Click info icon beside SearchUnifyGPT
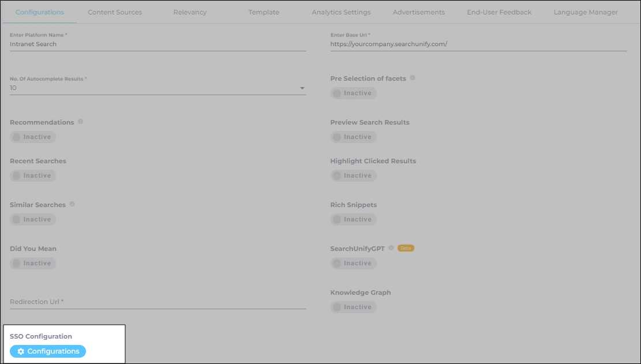641x364 pixels. 391,248
